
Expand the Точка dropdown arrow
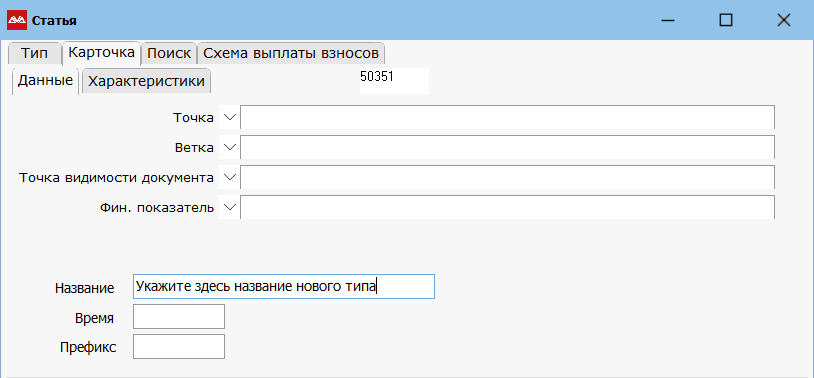(x=229, y=117)
